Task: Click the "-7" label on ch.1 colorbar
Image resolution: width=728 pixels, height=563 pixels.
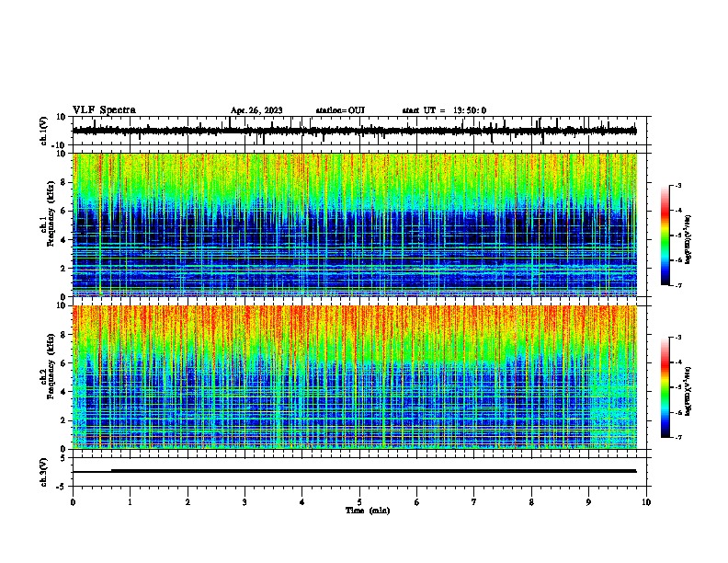Action: pyautogui.click(x=678, y=285)
